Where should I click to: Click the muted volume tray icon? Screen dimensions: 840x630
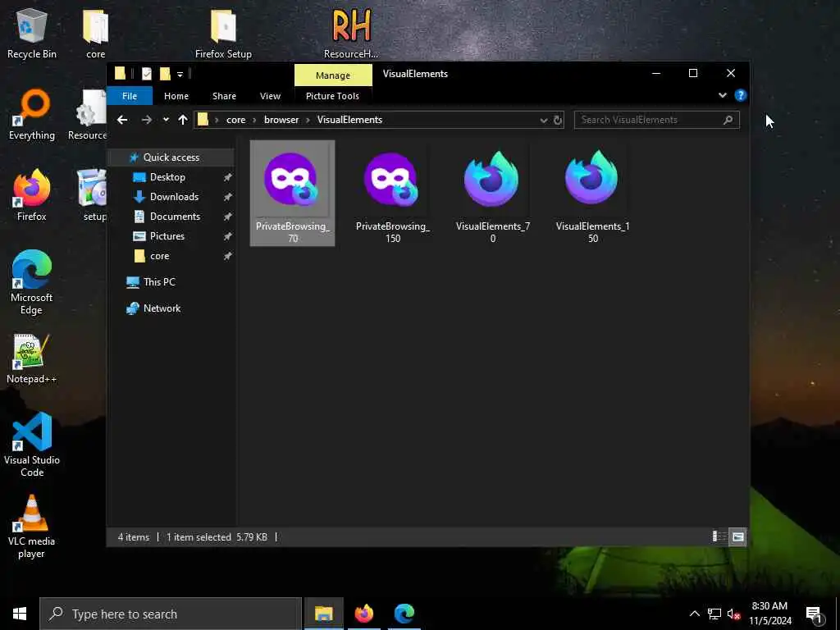pyautogui.click(x=734, y=614)
